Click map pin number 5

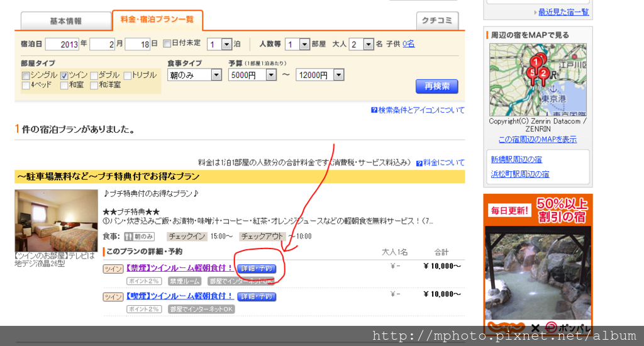point(532,74)
